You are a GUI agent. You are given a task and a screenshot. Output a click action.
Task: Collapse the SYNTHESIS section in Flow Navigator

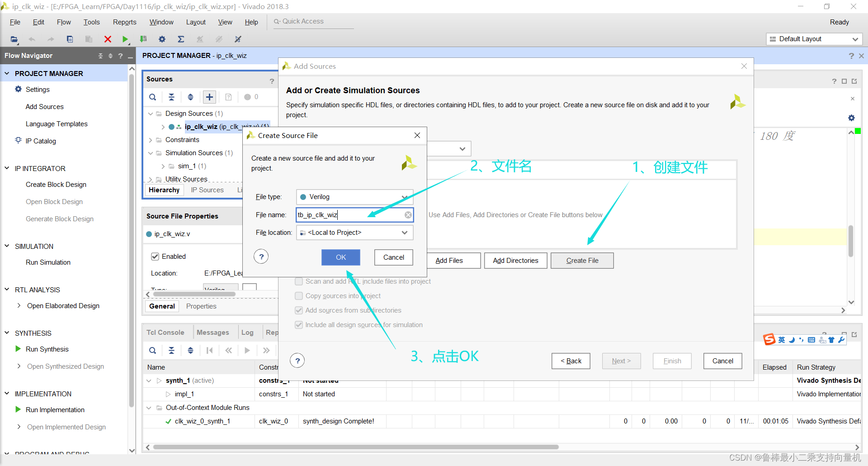click(7, 333)
